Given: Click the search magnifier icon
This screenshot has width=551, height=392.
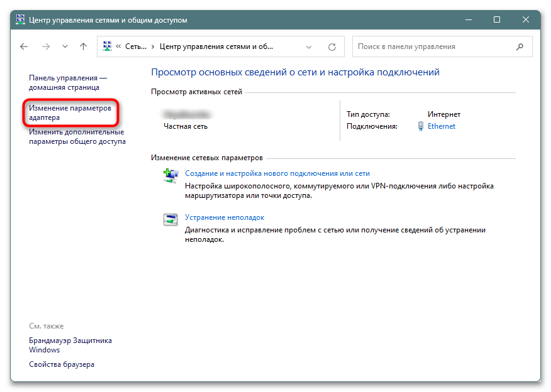Looking at the screenshot, I should 520,46.
